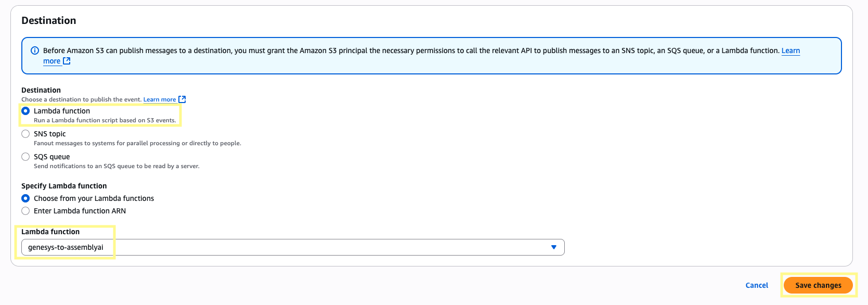
Task: Click the large 'Destination' section heading
Action: (x=49, y=20)
